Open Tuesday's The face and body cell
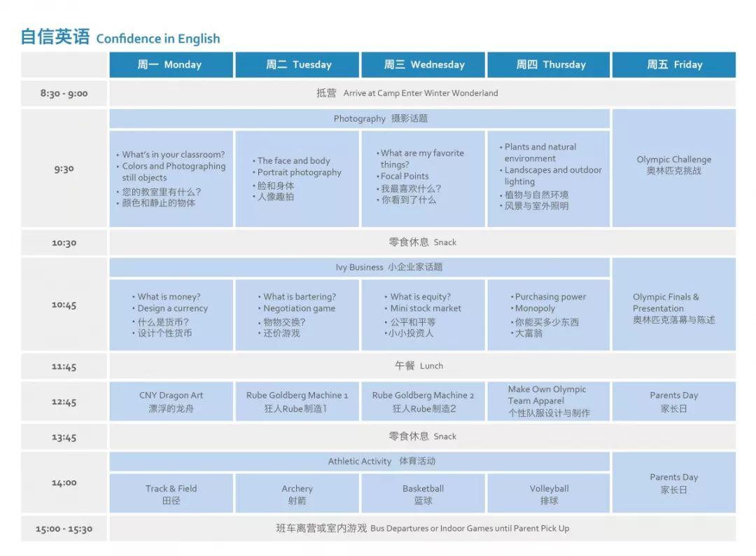Screen dimensions: 756x556 297,179
